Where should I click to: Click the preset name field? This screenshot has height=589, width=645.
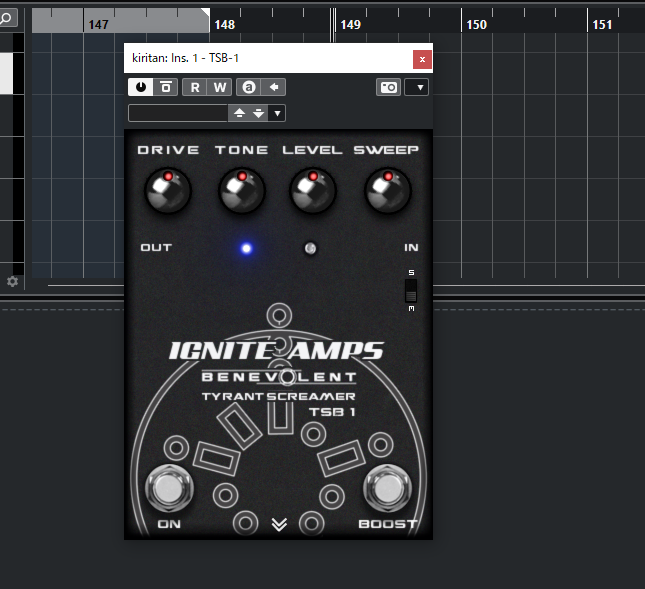pyautogui.click(x=178, y=113)
